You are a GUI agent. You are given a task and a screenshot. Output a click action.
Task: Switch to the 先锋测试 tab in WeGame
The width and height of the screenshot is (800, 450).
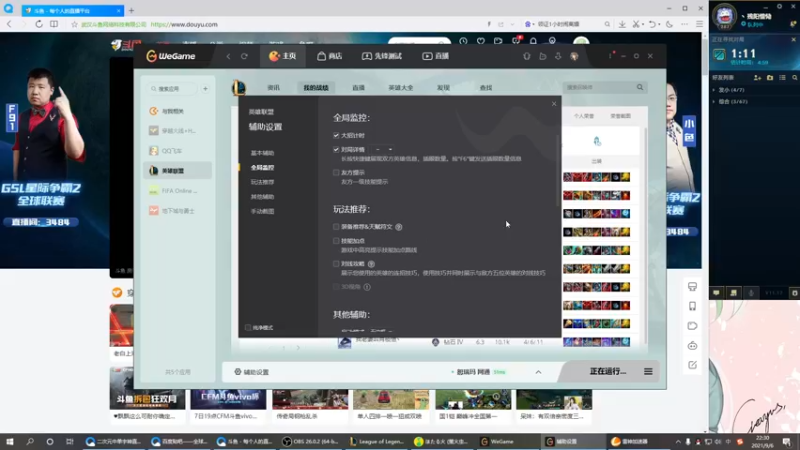[x=382, y=56]
